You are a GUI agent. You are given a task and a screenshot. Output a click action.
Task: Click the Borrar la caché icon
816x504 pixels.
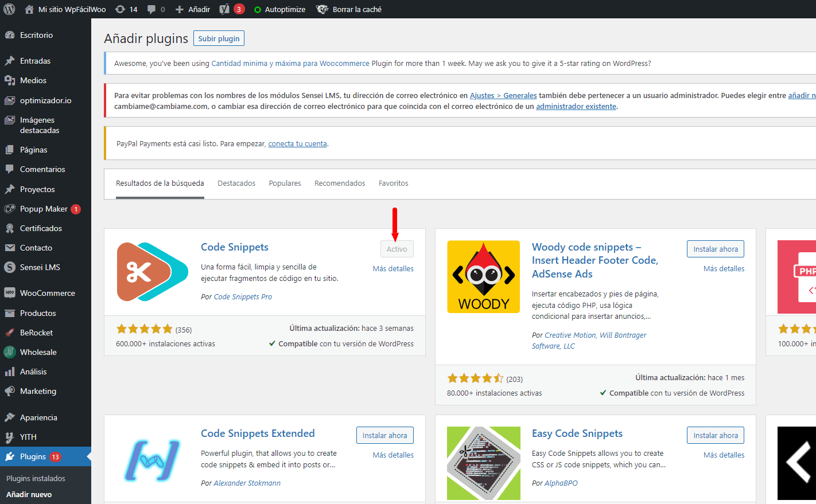pos(322,9)
